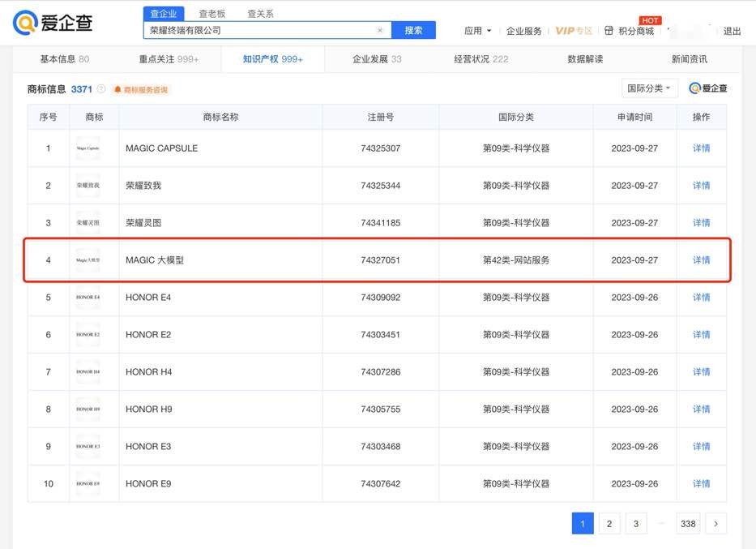Open the HONOR E9 trademark thumbnail

pos(88,483)
